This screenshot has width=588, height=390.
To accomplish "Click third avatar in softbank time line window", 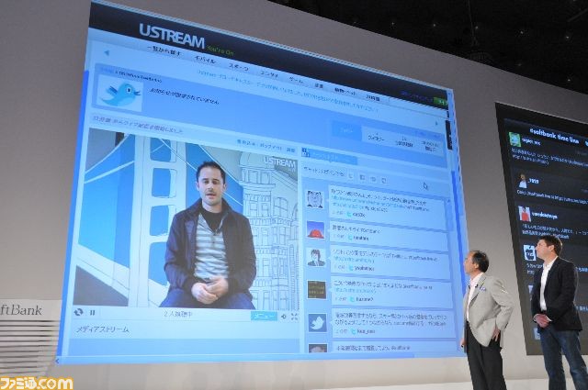I will pos(525,214).
